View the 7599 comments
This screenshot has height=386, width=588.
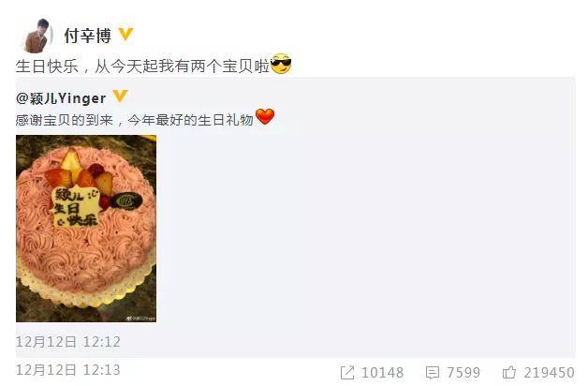pos(463,373)
